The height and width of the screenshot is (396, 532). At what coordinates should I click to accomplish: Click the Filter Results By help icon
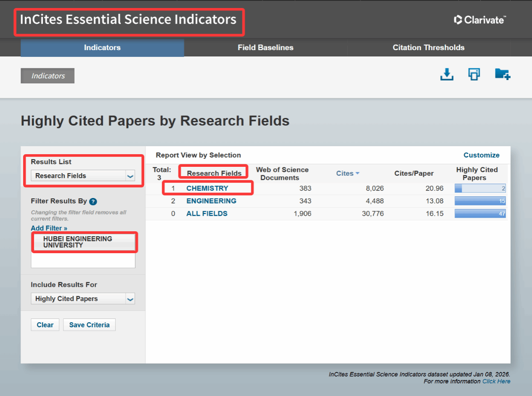coord(93,202)
